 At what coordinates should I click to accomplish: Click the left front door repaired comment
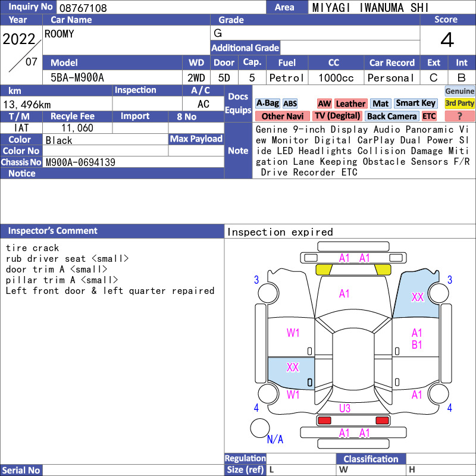110,291
